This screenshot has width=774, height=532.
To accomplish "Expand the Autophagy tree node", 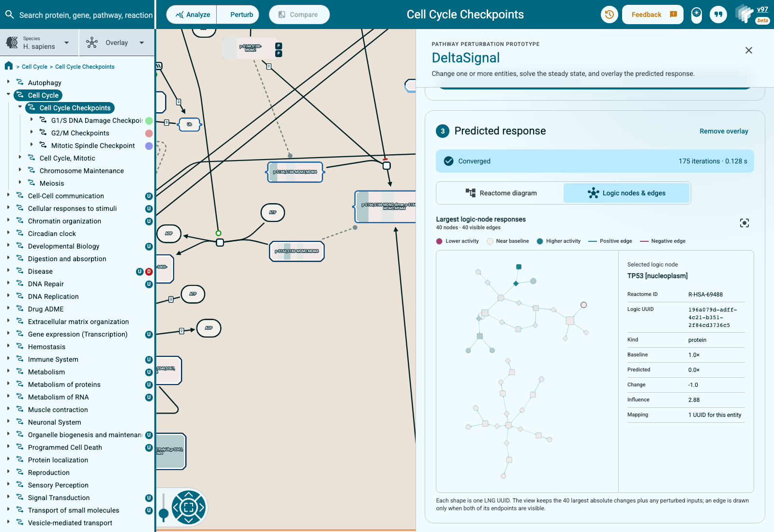I will [8, 82].
